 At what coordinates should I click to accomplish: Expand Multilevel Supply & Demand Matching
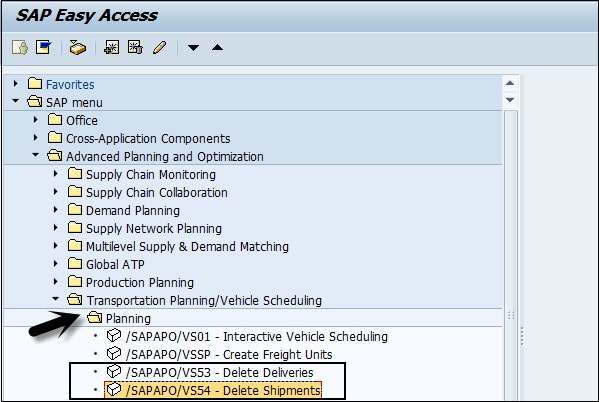pos(56,245)
